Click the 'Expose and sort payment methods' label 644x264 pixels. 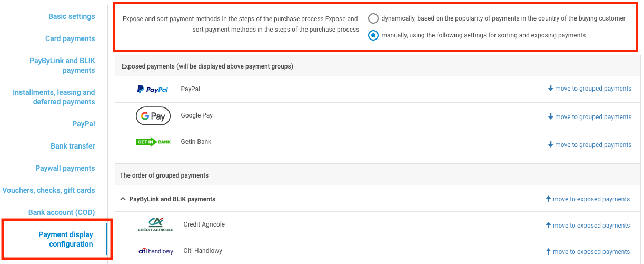click(x=241, y=24)
